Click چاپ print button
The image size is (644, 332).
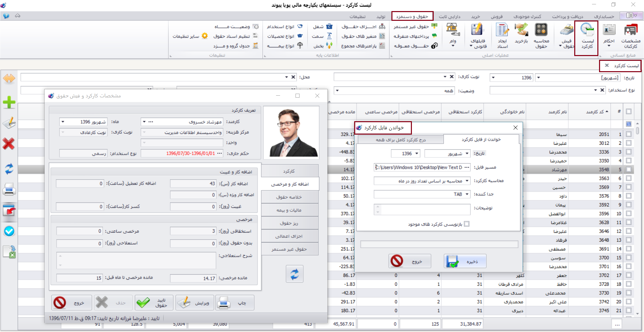click(x=235, y=303)
